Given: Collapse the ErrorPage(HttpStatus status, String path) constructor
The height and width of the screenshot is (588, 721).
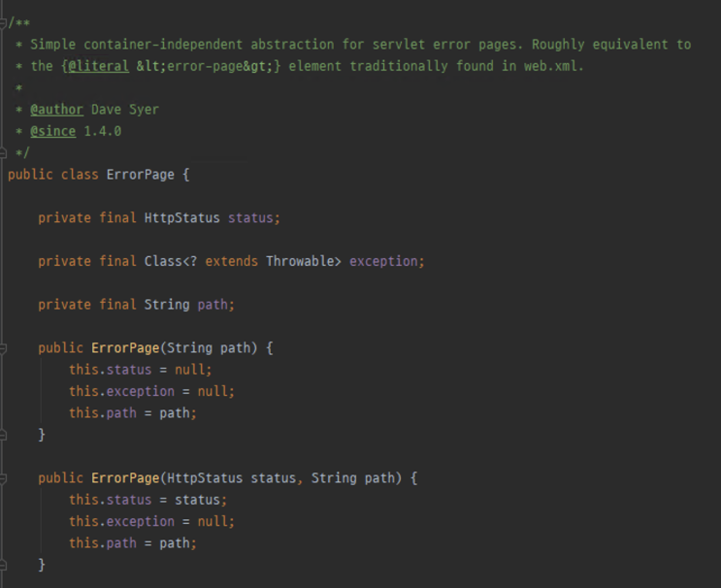Looking at the screenshot, I should pyautogui.click(x=4, y=478).
